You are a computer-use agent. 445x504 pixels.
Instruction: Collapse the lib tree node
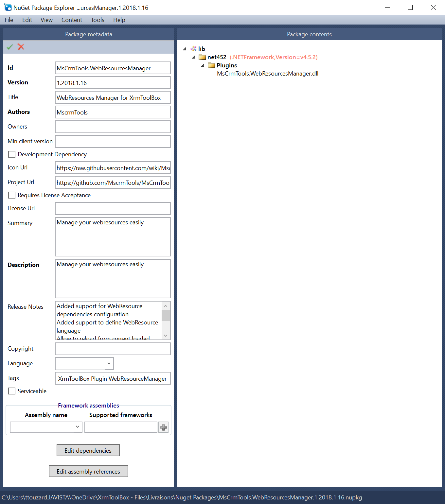pyautogui.click(x=185, y=49)
